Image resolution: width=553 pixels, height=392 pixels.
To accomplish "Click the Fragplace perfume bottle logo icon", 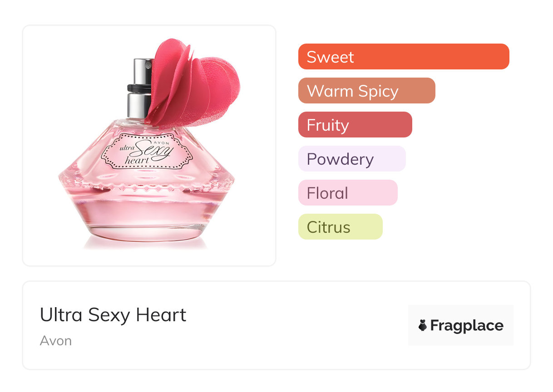I will click(423, 325).
